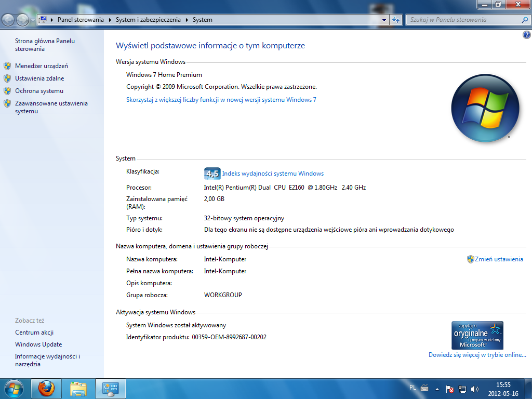Viewport: 532px width, 399px height.
Task: Click the on-screen keyboard tray icon
Action: coord(424,388)
